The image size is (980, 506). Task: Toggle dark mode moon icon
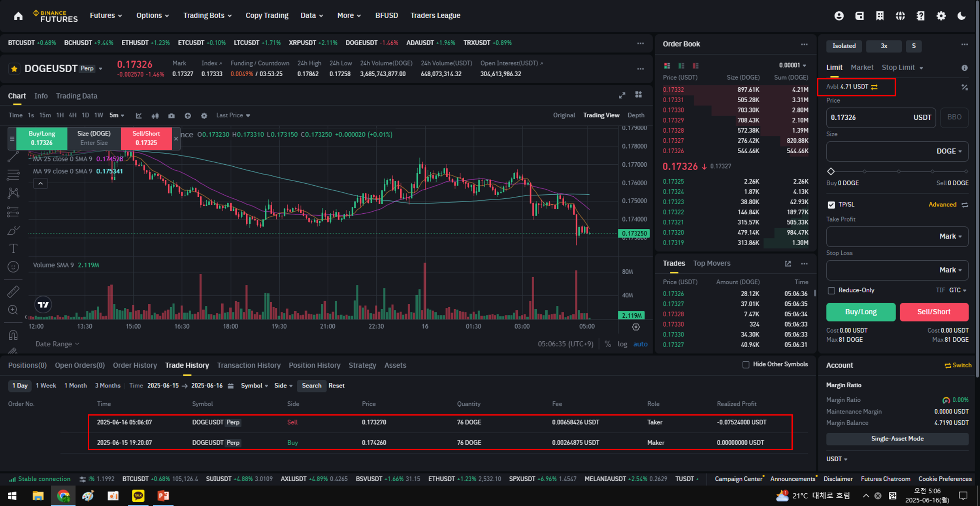pyautogui.click(x=961, y=16)
